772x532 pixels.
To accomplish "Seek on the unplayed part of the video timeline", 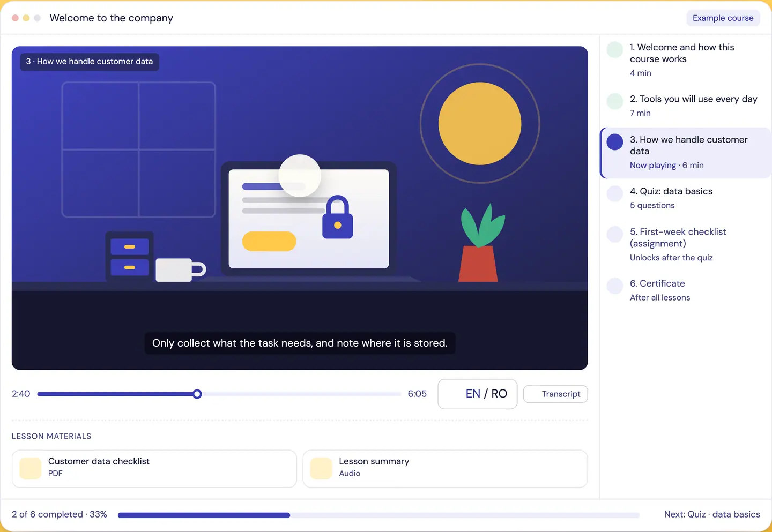I will pyautogui.click(x=301, y=394).
